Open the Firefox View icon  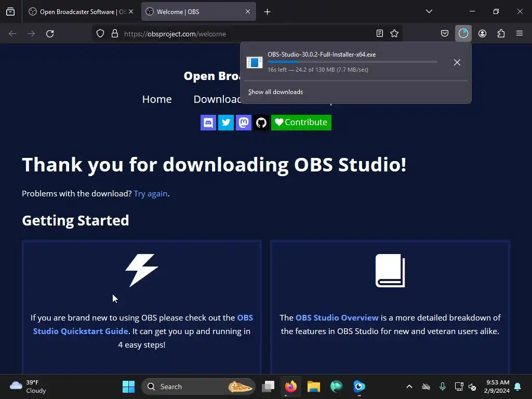click(10, 11)
